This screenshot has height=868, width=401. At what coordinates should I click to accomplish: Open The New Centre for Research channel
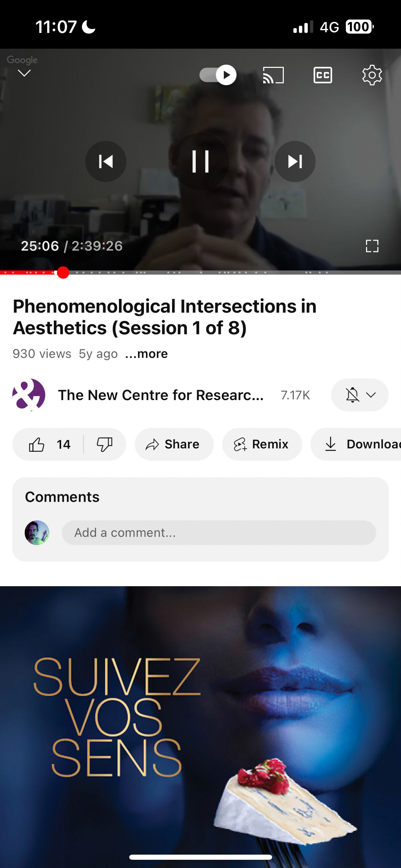tap(160, 395)
